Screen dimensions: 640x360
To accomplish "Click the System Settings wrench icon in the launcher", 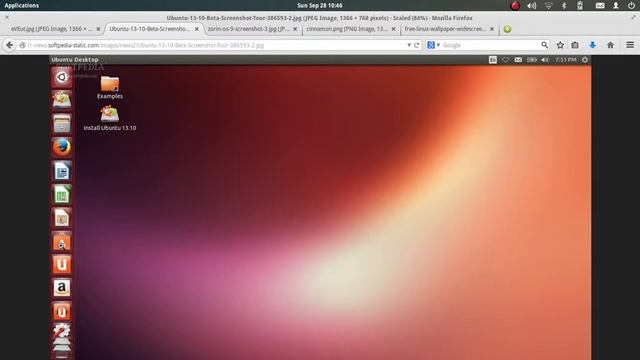I will (62, 331).
